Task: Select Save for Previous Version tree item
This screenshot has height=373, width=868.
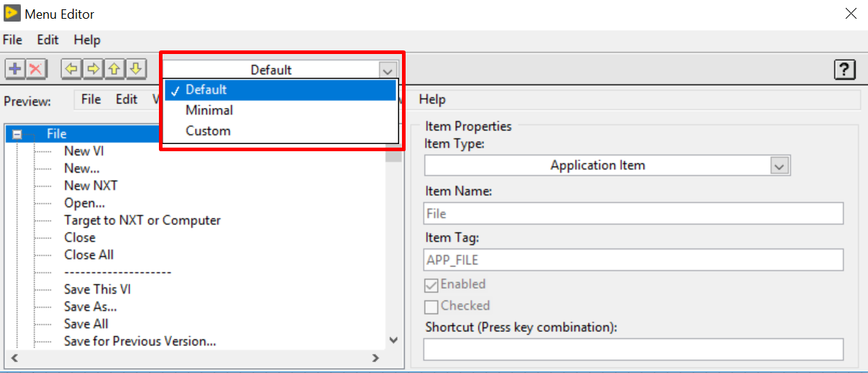Action: click(140, 341)
